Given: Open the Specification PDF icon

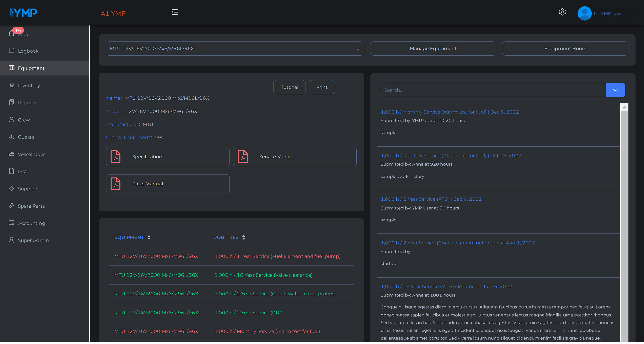Looking at the screenshot, I should click(x=116, y=157).
